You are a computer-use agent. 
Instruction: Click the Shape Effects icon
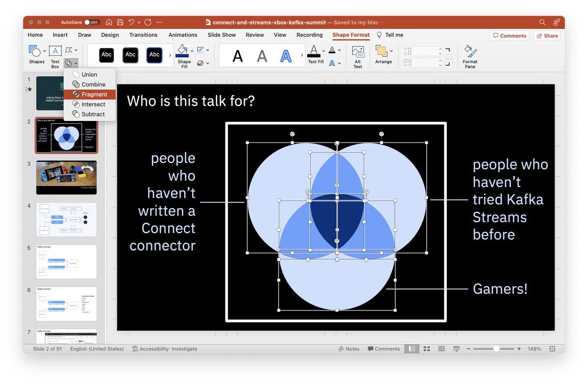click(x=200, y=63)
